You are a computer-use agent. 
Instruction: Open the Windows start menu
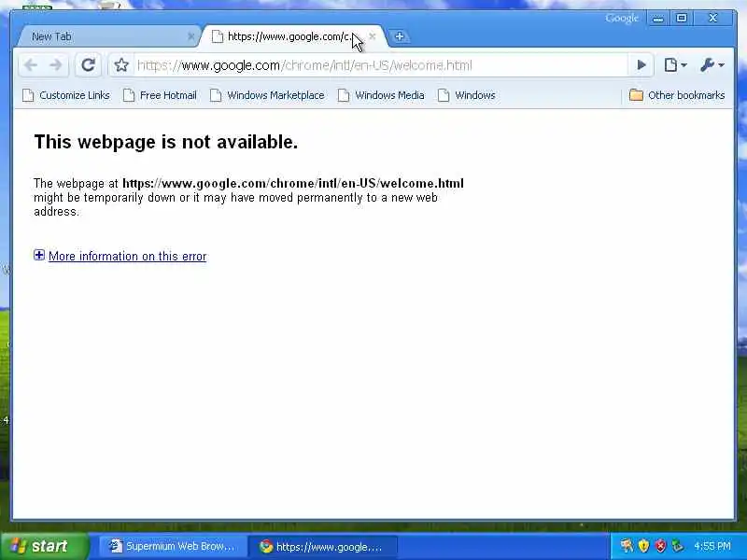click(x=44, y=546)
